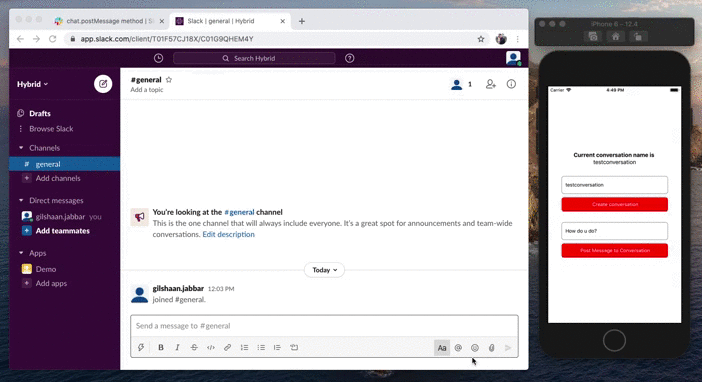This screenshot has width=702, height=382.
Task: Click the simulator rotate icon in toolbar
Action: (x=638, y=37)
